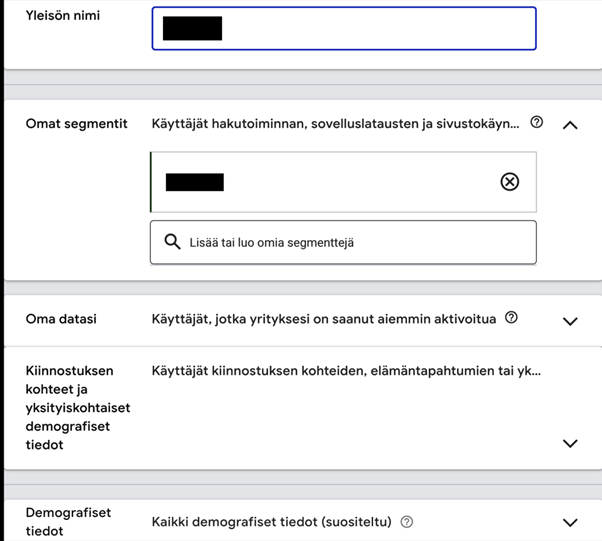Collapse the Omat segmentit section
This screenshot has height=541, width=602.
[570, 125]
